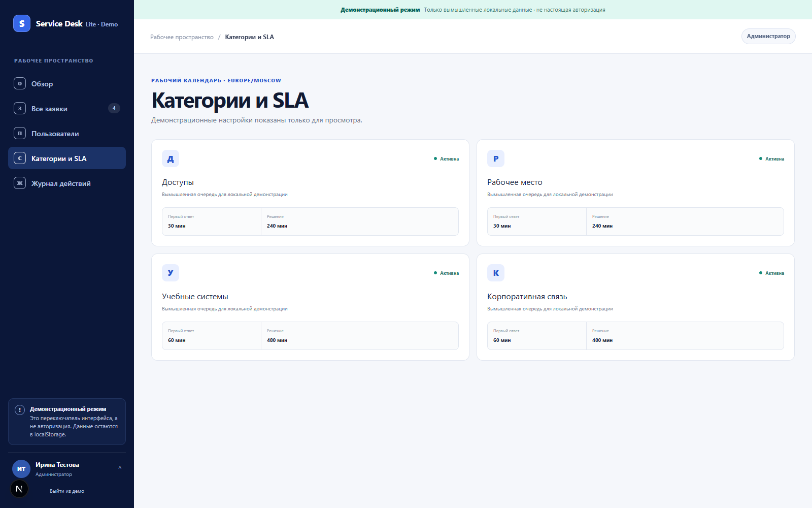Click 30 мин value on Рабочее место card
Screen dimensions: 812x508
[502, 226]
